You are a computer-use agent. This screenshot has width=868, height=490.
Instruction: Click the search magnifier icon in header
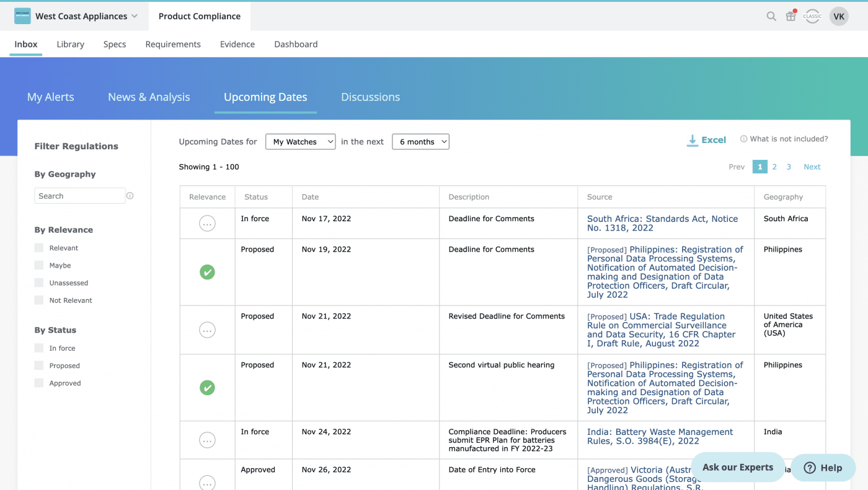(771, 17)
